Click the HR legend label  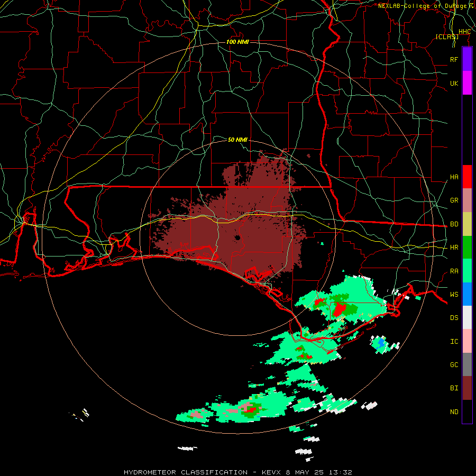(454, 248)
